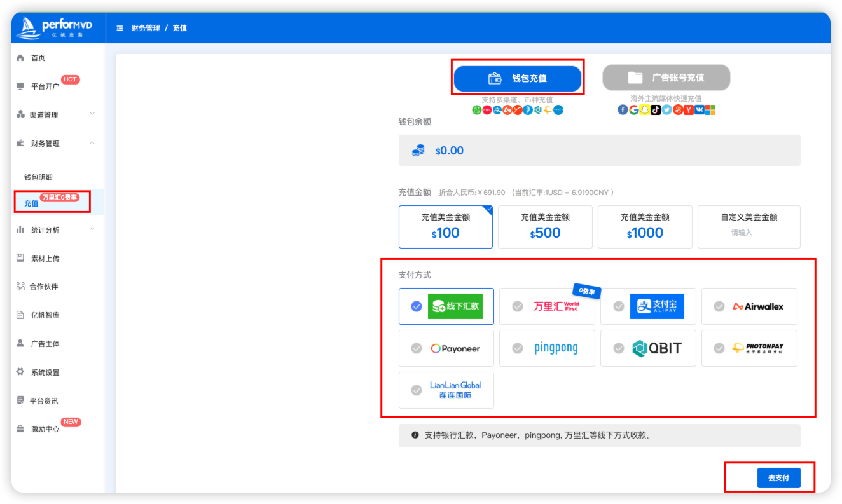842x504 pixels.
Task: Select the $500 recharge amount
Action: (x=545, y=226)
